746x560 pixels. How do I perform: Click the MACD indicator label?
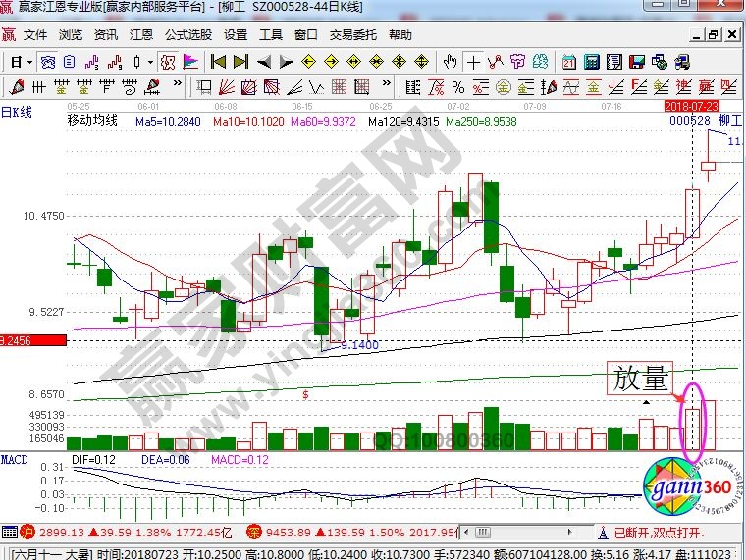coord(15,459)
